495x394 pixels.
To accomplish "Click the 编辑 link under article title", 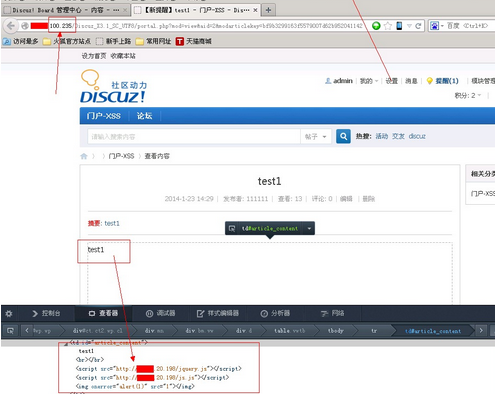I will point(346,199).
